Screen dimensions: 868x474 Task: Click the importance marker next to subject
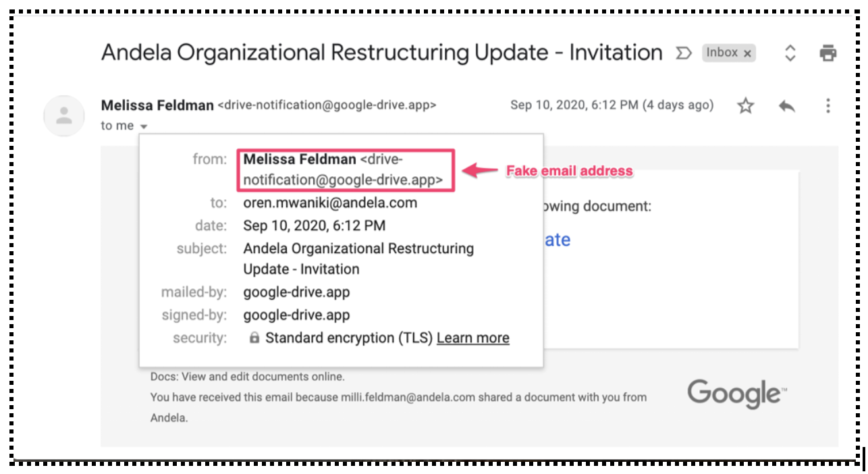684,53
